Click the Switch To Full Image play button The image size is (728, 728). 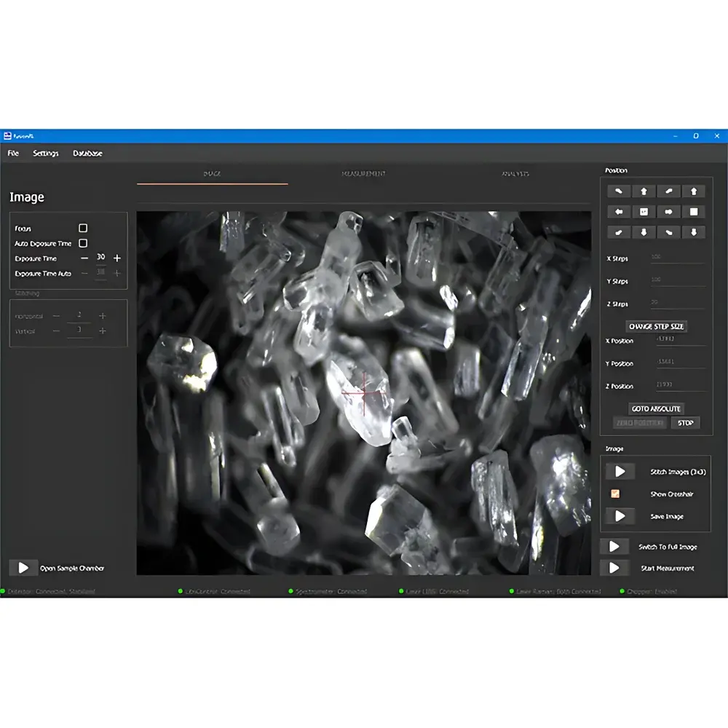coord(614,547)
